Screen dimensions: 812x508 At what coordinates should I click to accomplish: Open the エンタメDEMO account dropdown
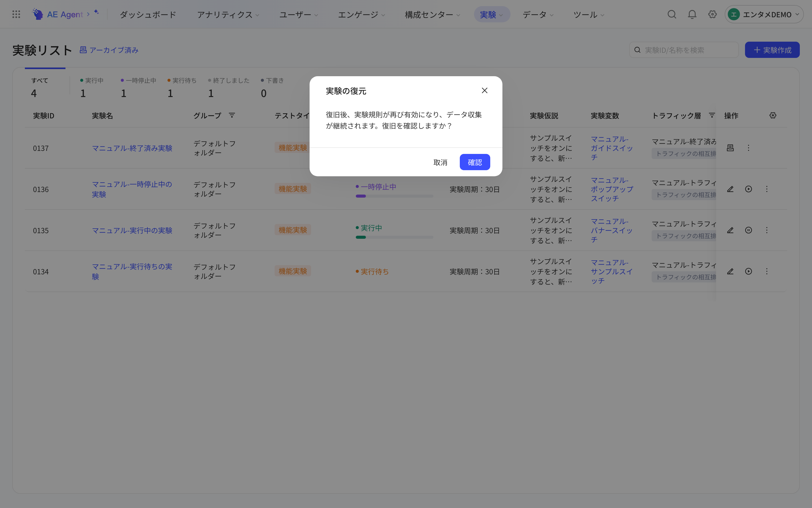pos(764,14)
